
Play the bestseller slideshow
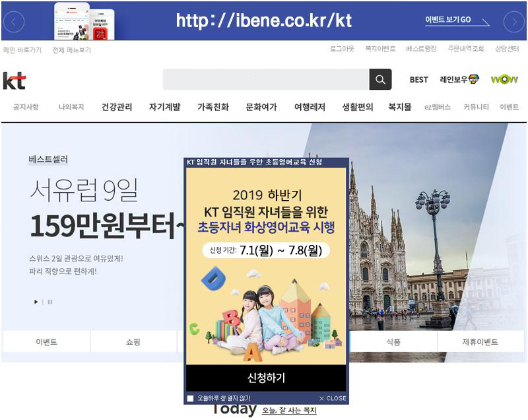point(36,302)
